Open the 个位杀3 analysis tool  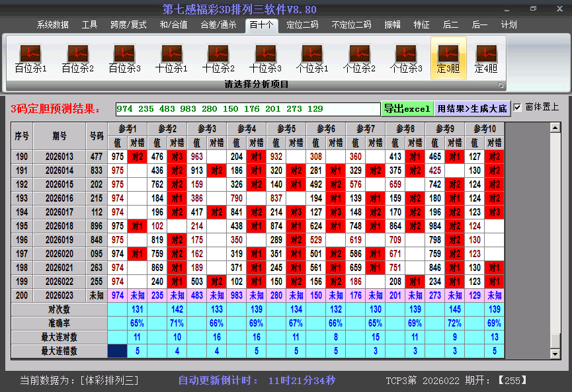tap(405, 55)
